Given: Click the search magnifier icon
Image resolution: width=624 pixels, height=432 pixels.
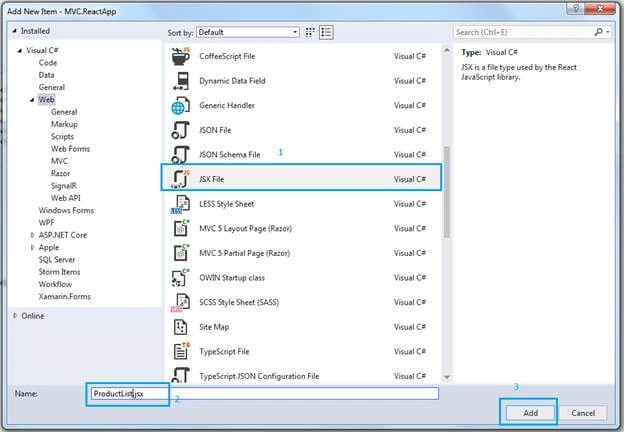Looking at the screenshot, I should 598,32.
